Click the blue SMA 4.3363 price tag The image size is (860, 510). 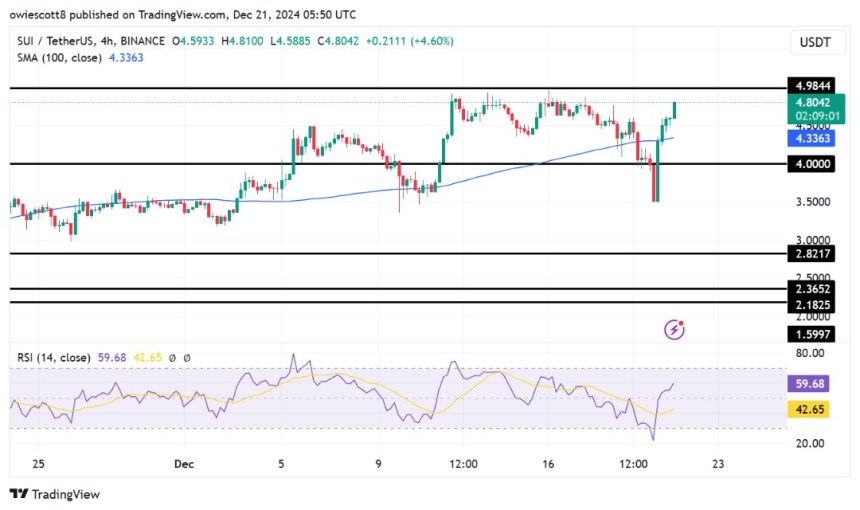click(811, 138)
